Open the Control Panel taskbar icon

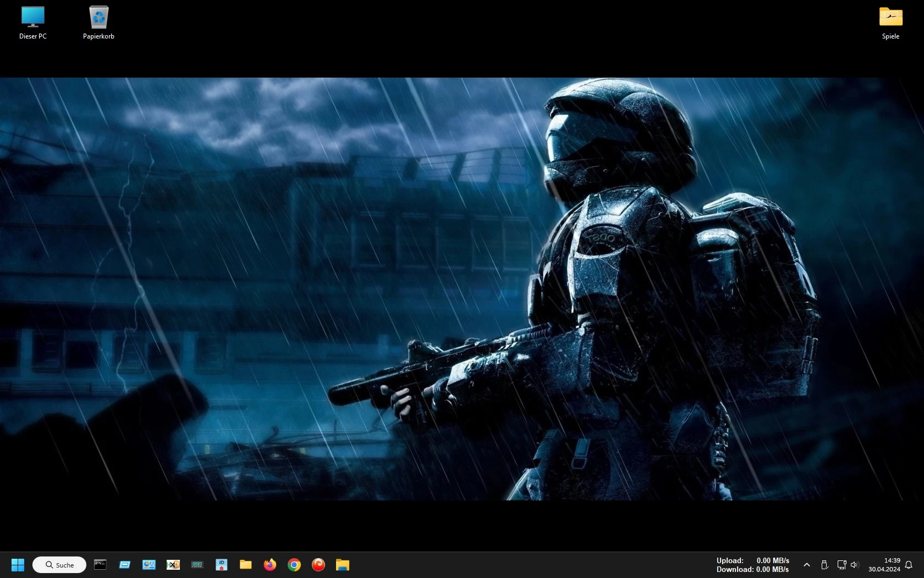[149, 565]
